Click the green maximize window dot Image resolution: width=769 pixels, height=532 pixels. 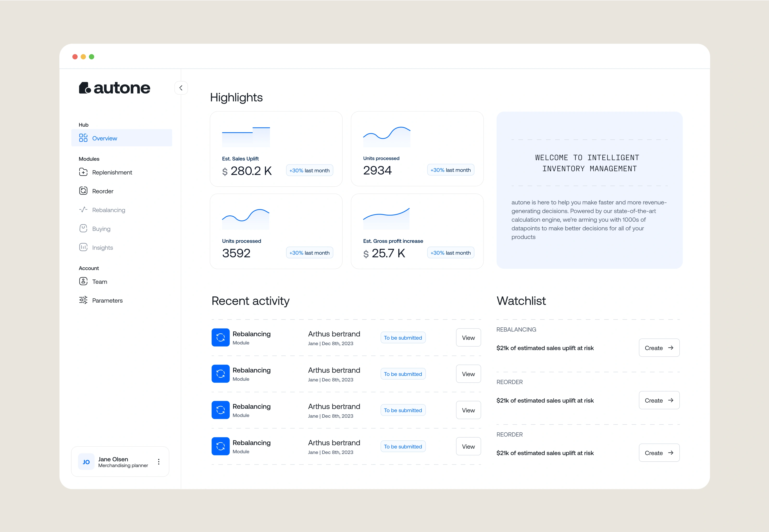(92, 57)
